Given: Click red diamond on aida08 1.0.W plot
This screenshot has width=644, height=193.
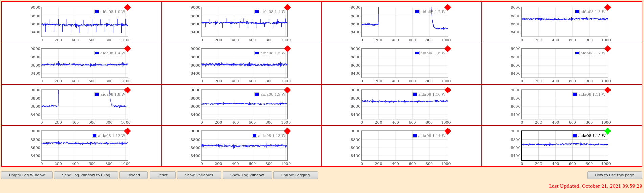Looking at the screenshot, I should point(128,7).
